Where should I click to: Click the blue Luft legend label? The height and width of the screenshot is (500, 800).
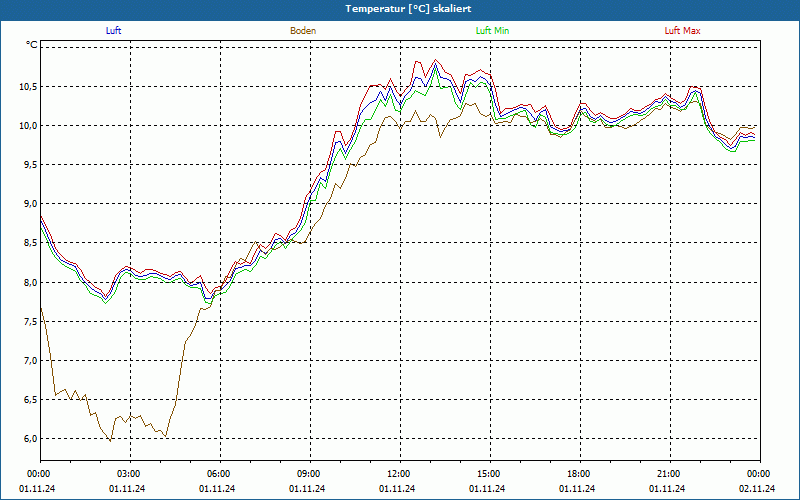click(x=113, y=31)
